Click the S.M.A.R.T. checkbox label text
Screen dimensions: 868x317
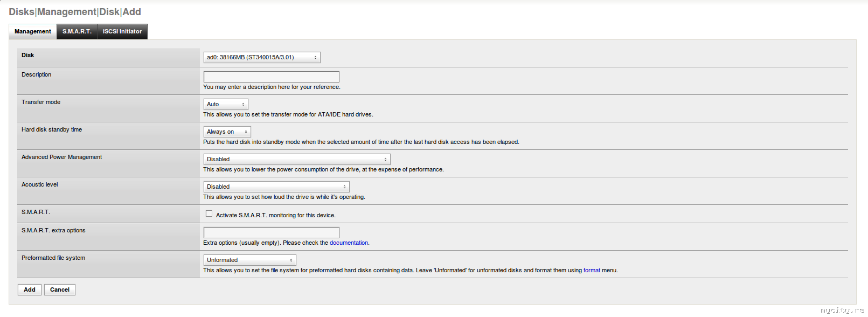(x=275, y=215)
